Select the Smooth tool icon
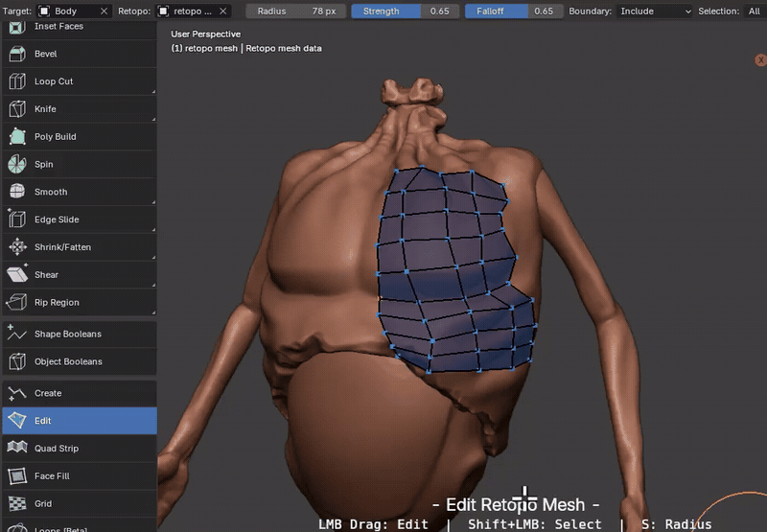This screenshot has height=532, width=767. point(17,192)
